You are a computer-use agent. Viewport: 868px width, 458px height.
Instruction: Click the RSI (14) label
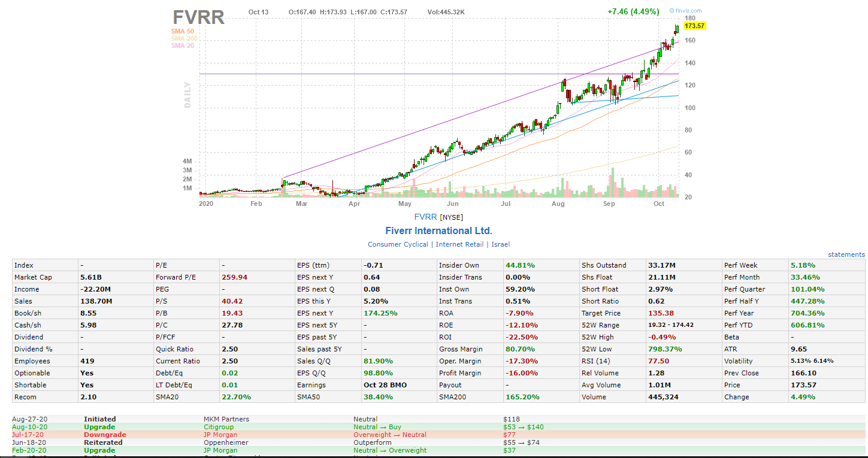tap(597, 361)
